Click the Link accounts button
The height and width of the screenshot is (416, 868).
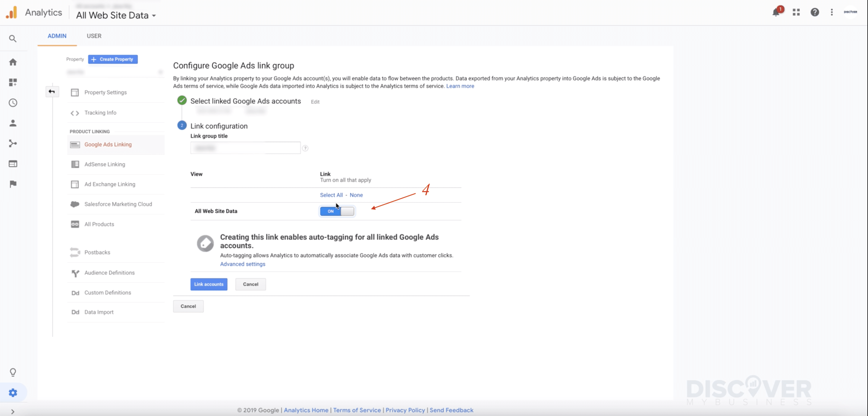[x=209, y=284]
